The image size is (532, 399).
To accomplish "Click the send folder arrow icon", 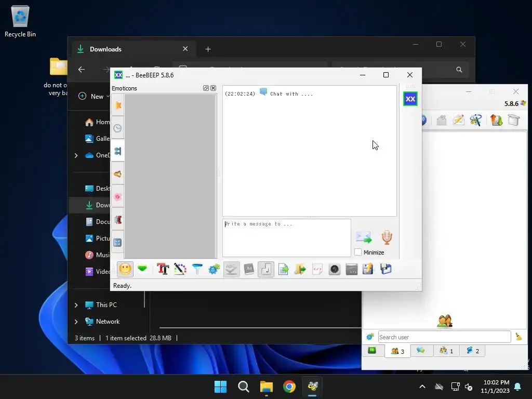I will (x=300, y=270).
